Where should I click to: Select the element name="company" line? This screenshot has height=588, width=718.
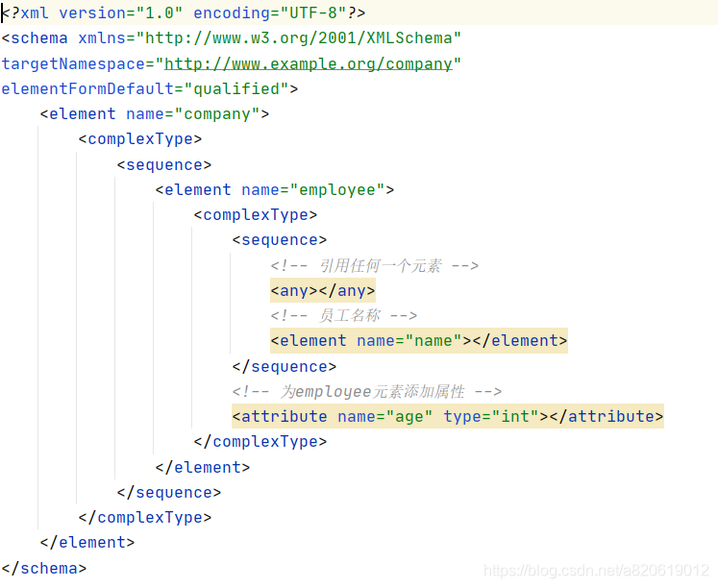coord(155,114)
